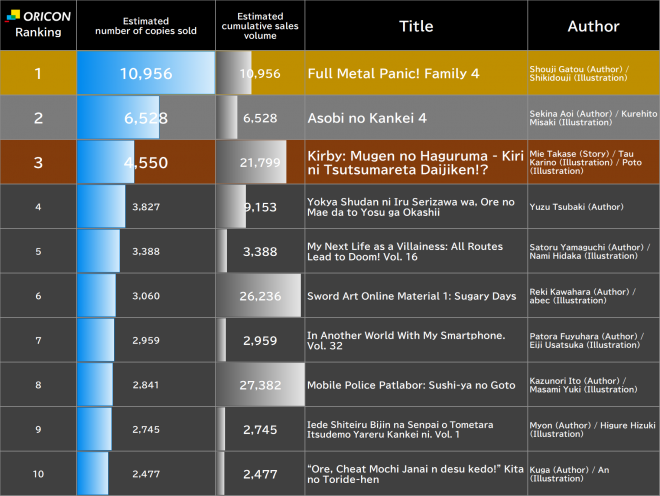
Task: Select My Next Life as a Villainess title
Action: [x=405, y=251]
